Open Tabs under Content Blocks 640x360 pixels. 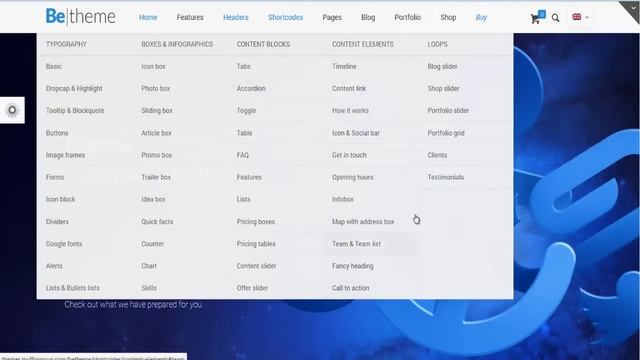(x=243, y=67)
